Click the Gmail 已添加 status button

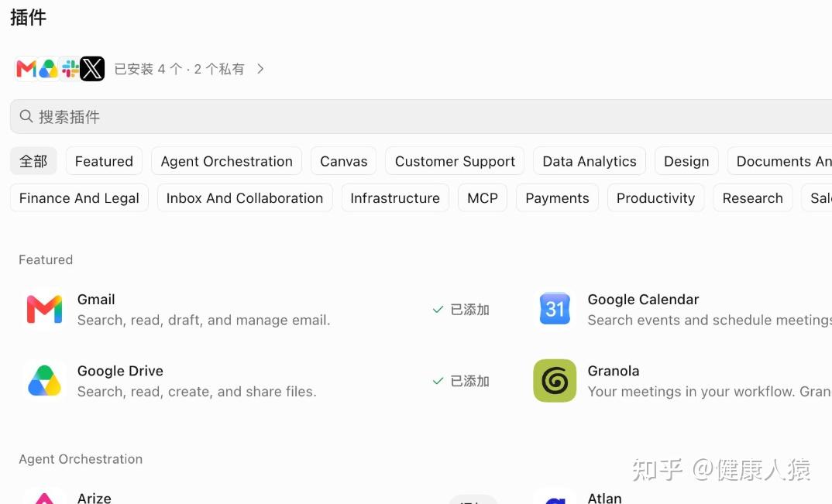461,310
